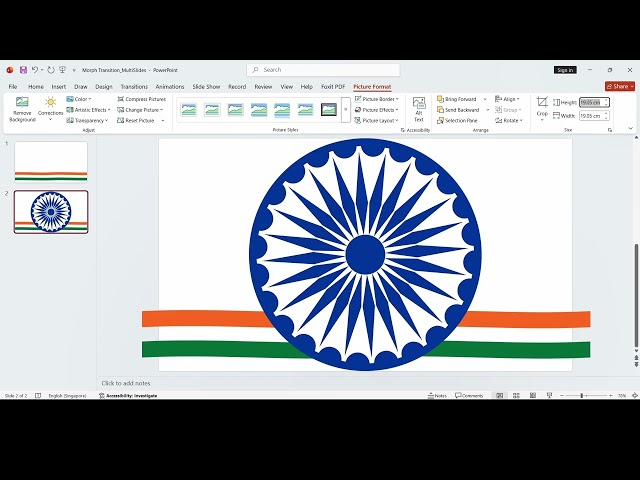Click the spell check status icon
This screenshot has width=640, height=480.
[x=38, y=396]
